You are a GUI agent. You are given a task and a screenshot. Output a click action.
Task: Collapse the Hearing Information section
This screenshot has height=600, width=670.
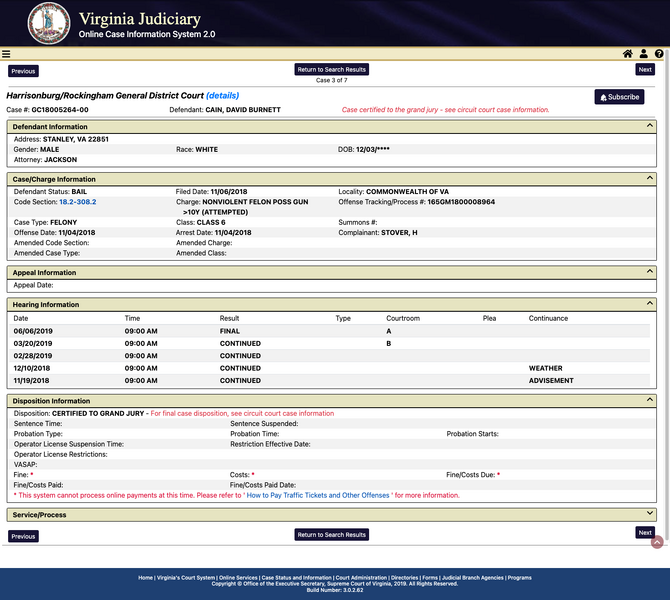[649, 303]
